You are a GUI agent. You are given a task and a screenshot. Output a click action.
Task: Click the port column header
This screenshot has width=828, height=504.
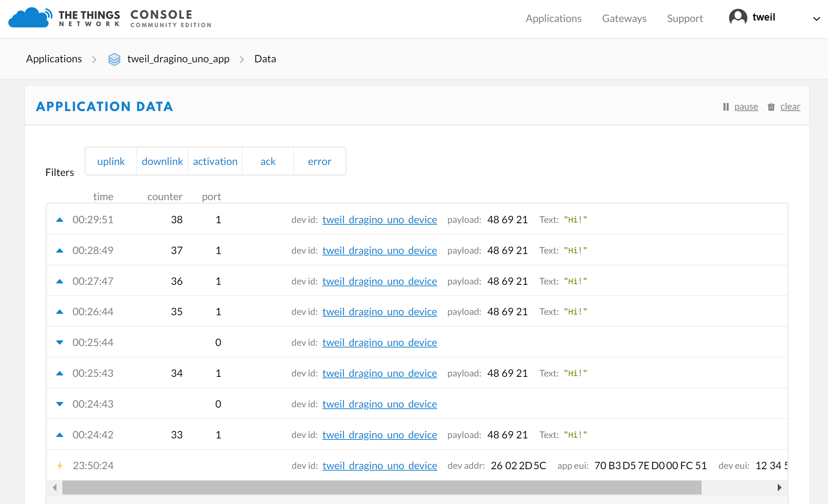211,197
